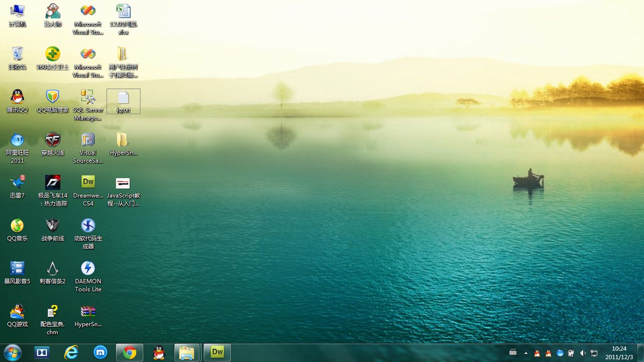Switch to the Chrome taskbar button

pyautogui.click(x=130, y=352)
